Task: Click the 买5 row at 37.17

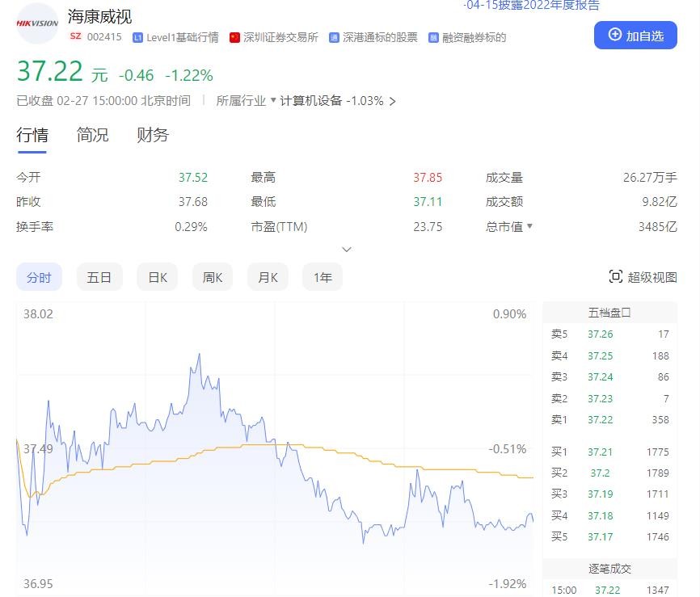Action: pos(609,536)
